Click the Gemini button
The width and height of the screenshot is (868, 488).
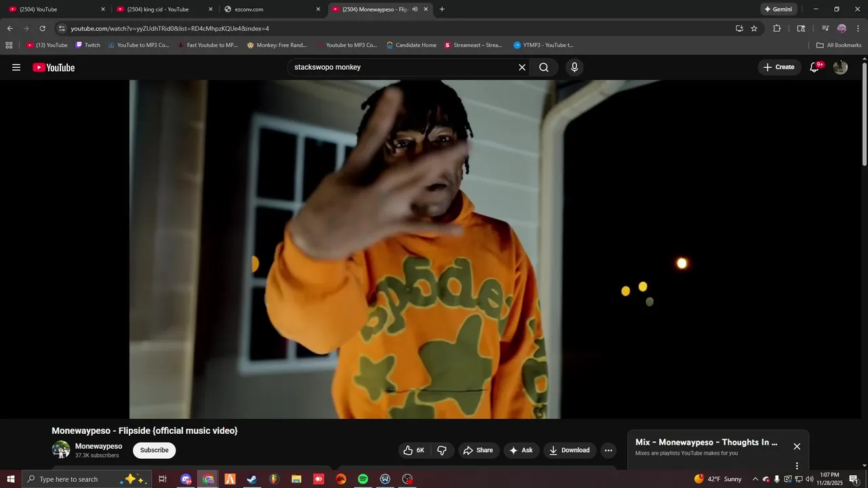[x=778, y=9]
